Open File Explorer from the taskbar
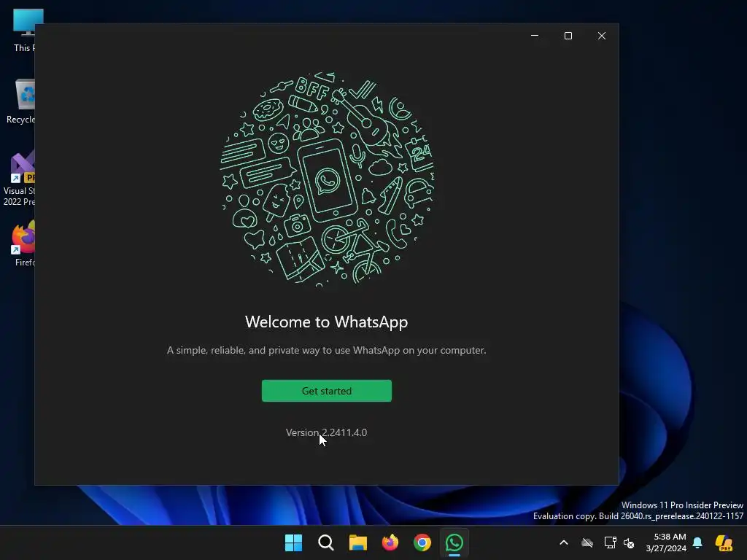 (357, 542)
